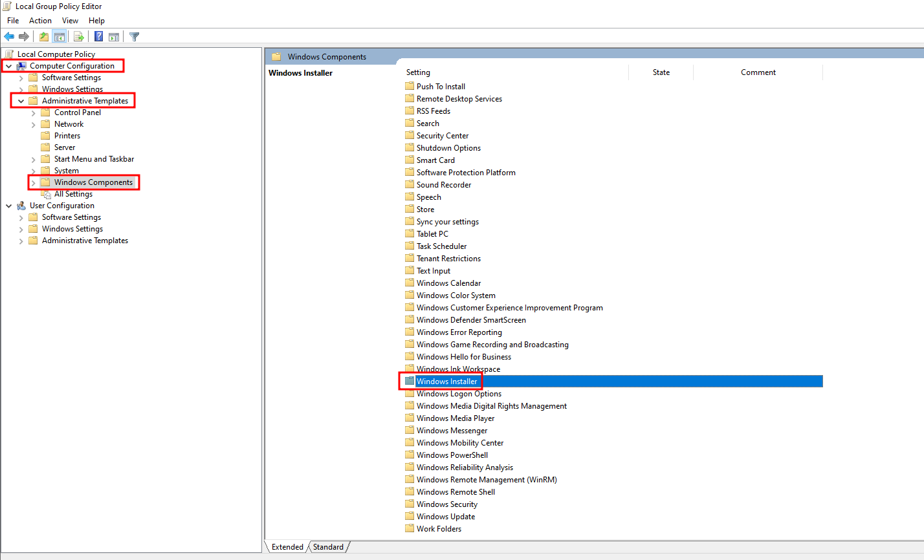Screen dimensions: 924x560
Task: Click the Filter funnel toolbar icon
Action: point(134,37)
